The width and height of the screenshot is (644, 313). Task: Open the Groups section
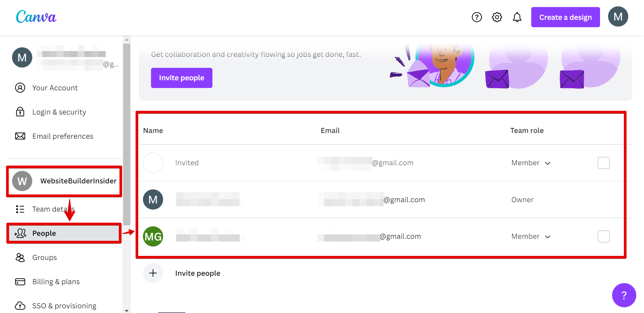pos(44,258)
